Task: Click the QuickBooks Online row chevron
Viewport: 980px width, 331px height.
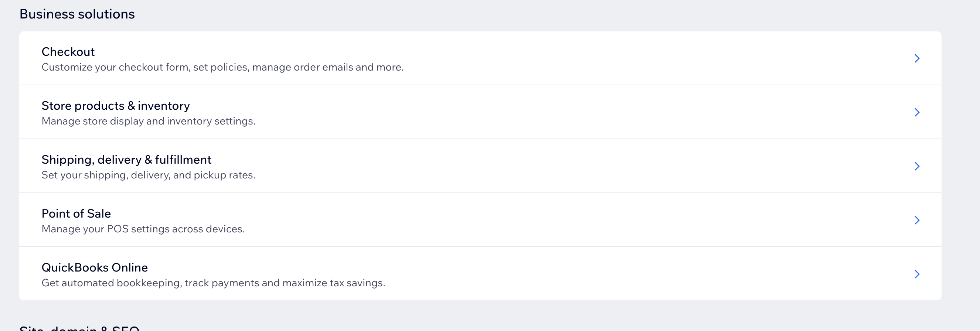Action: pos(917,274)
